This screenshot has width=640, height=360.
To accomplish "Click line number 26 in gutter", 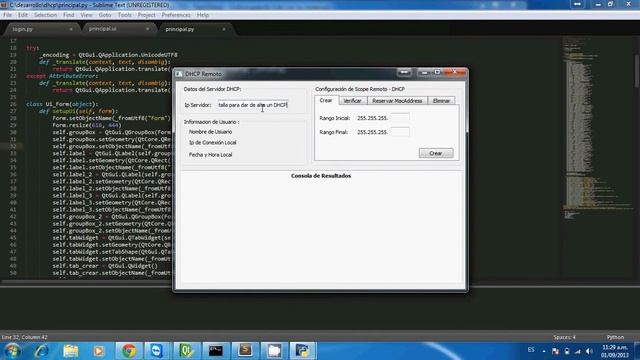I will point(13,104).
